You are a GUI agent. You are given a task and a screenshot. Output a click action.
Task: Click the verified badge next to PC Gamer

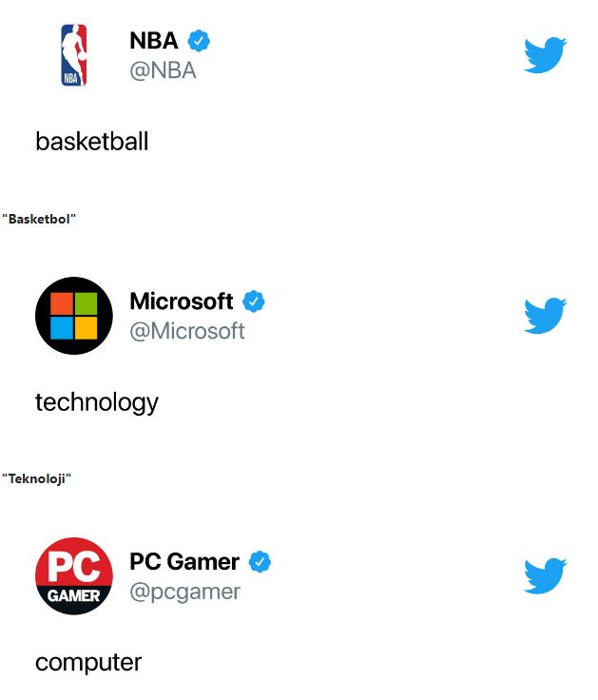(260, 562)
